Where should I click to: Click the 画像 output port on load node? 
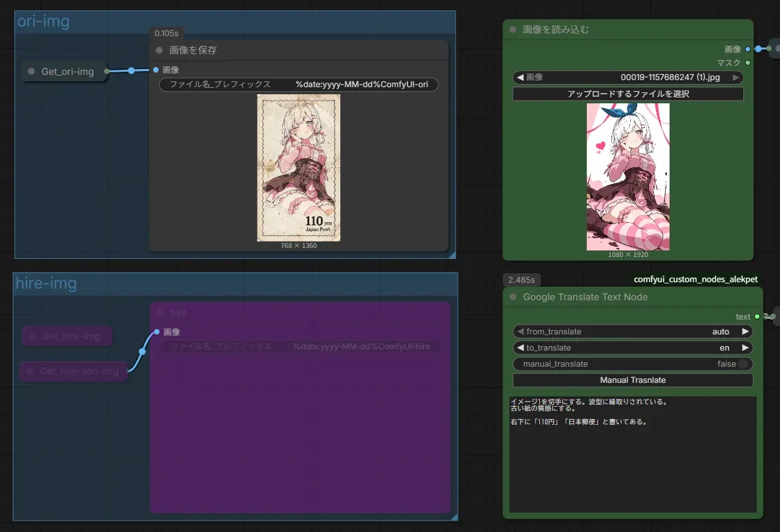tap(748, 49)
